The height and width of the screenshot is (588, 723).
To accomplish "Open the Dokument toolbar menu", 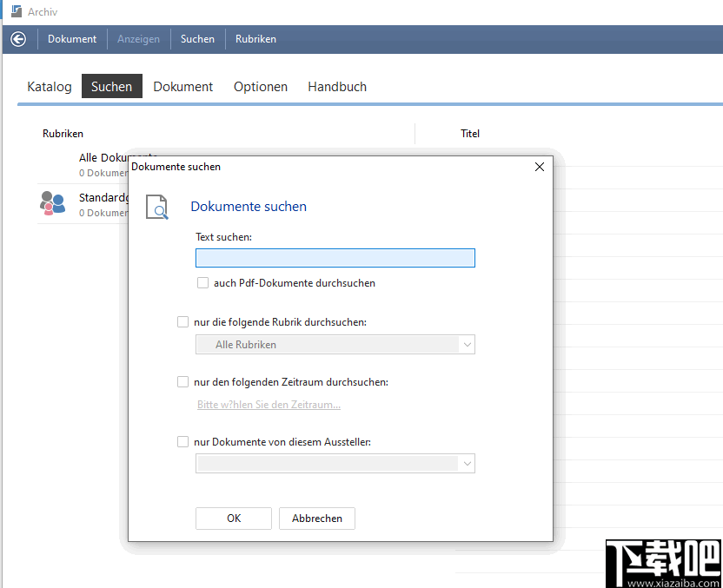I will click(72, 39).
